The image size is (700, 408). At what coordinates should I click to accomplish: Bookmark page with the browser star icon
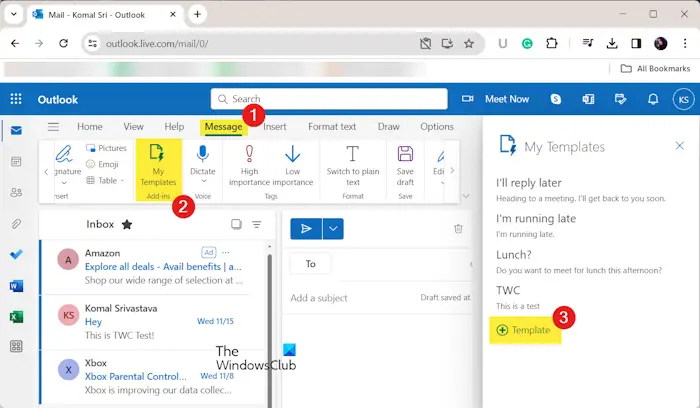(469, 43)
